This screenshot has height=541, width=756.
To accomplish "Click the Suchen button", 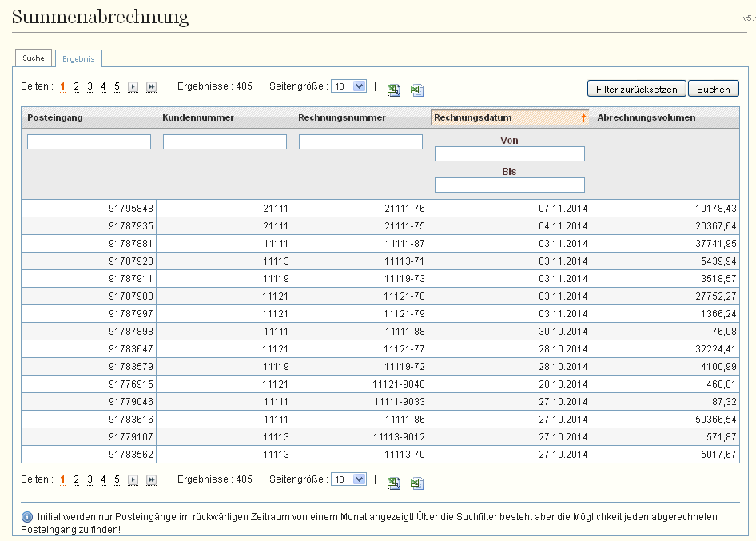I will tap(713, 89).
